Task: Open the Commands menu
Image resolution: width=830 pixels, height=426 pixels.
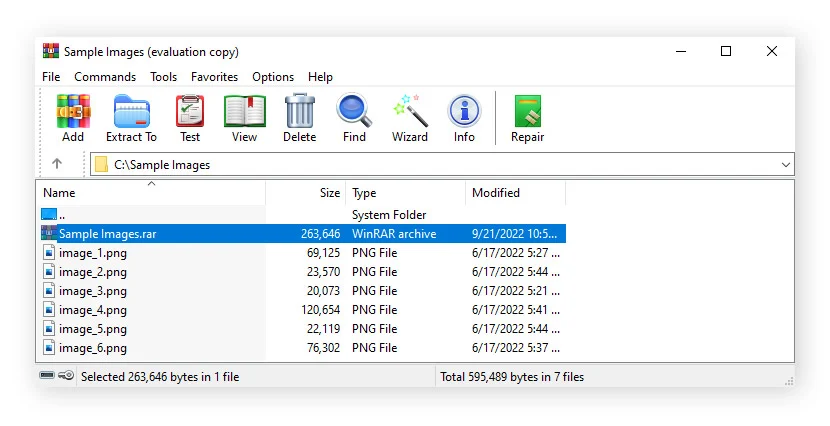Action: tap(105, 77)
